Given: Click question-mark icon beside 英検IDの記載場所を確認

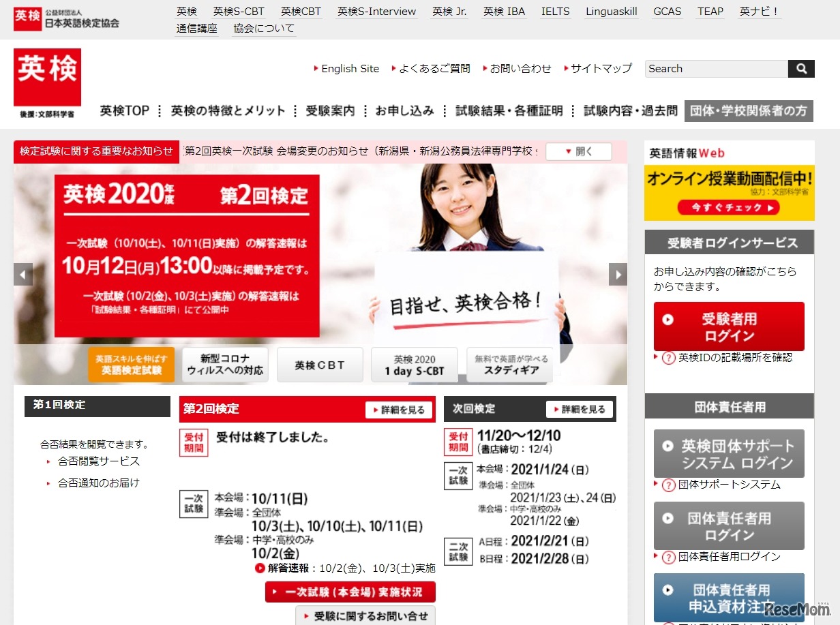Looking at the screenshot, I should coord(668,358).
